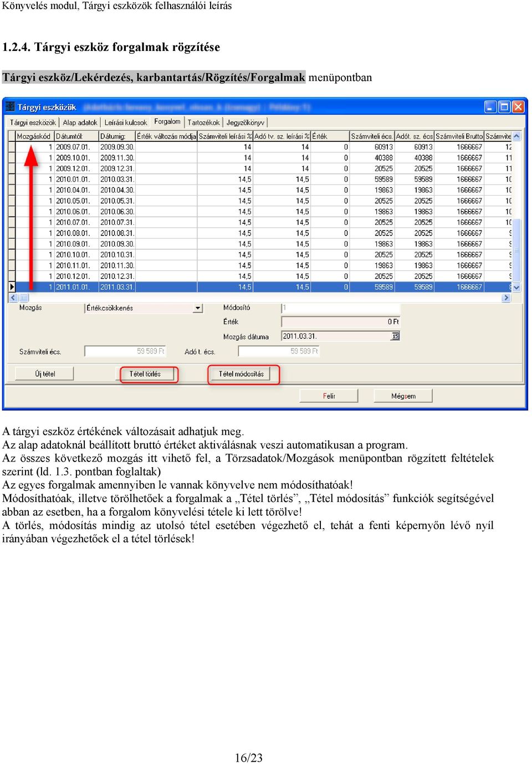Click the horizontal scrollbar right arrow
This screenshot has width=532, height=764.
pyautogui.click(x=506, y=298)
